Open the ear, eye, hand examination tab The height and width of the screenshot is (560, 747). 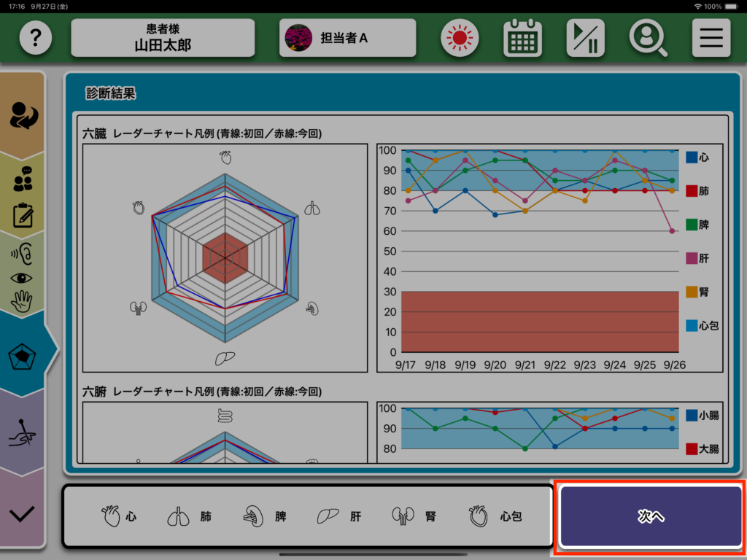(23, 276)
